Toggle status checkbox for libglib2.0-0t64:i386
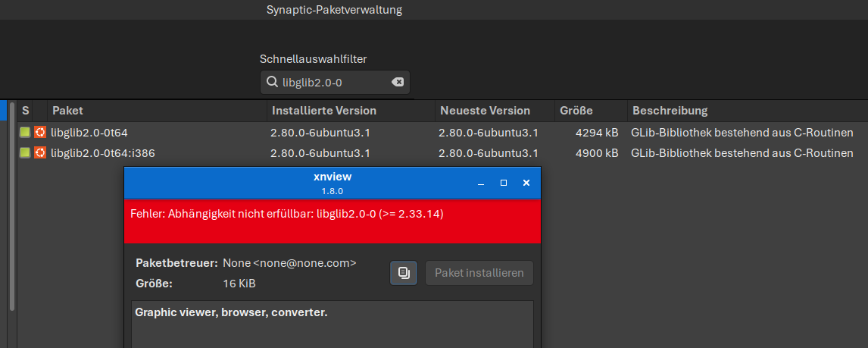Image resolution: width=868 pixels, height=348 pixels. click(x=25, y=152)
